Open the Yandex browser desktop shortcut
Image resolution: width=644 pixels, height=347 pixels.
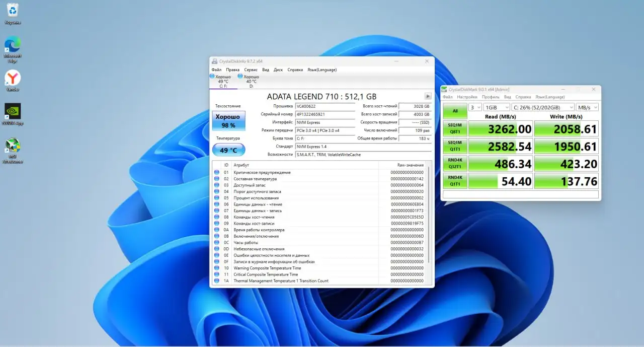13,81
